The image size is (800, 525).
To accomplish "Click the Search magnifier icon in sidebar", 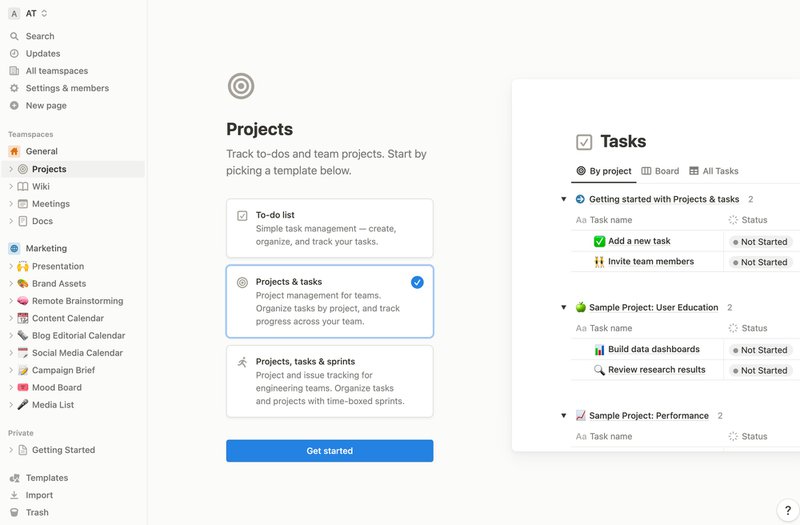I will [14, 36].
